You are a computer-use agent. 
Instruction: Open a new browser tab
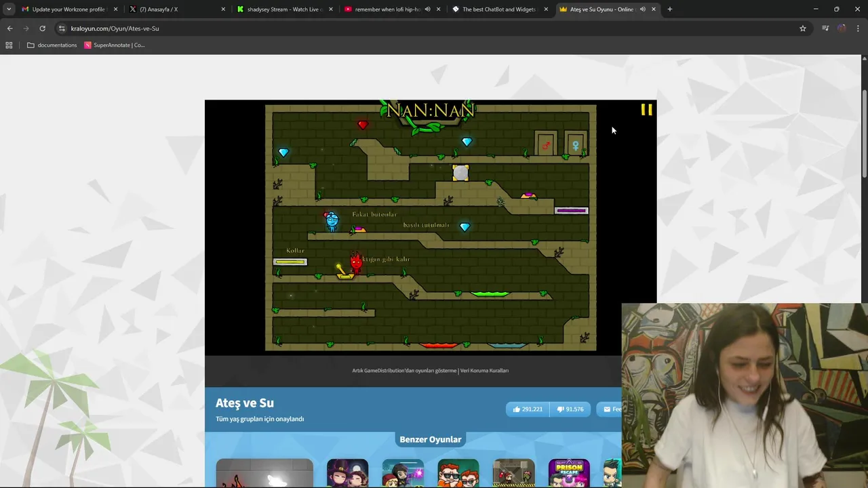(670, 9)
